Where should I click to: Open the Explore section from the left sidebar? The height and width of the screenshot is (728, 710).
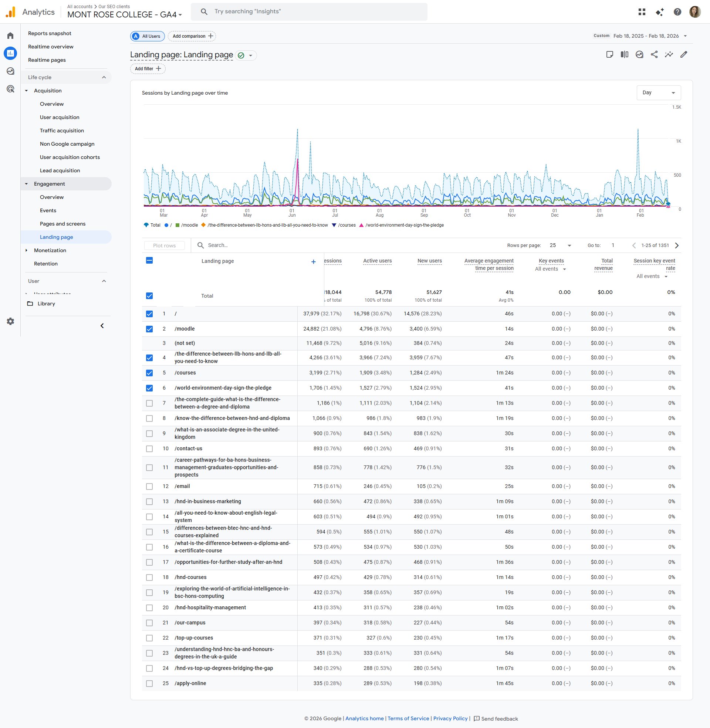10,71
